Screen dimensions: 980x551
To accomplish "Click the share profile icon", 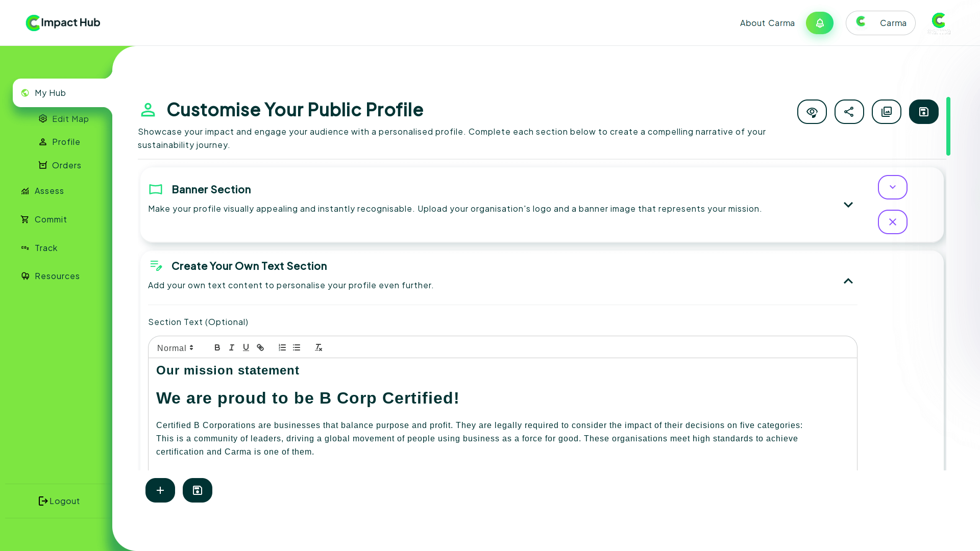I will 849,112.
